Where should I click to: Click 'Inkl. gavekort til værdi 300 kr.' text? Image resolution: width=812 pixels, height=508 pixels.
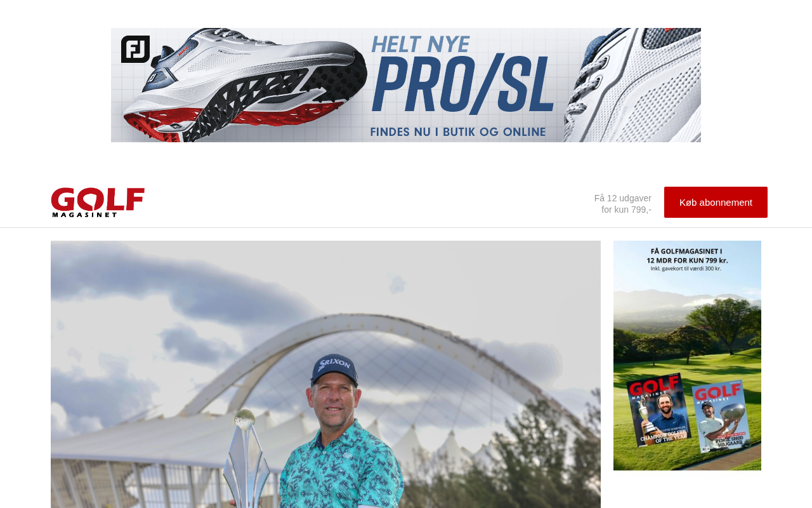click(x=687, y=269)
